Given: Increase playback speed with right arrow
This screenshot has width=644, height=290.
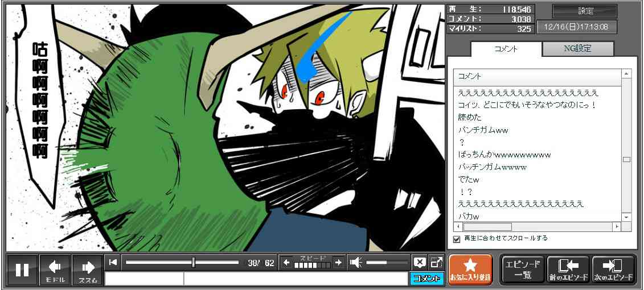Looking at the screenshot, I should click(x=338, y=262).
